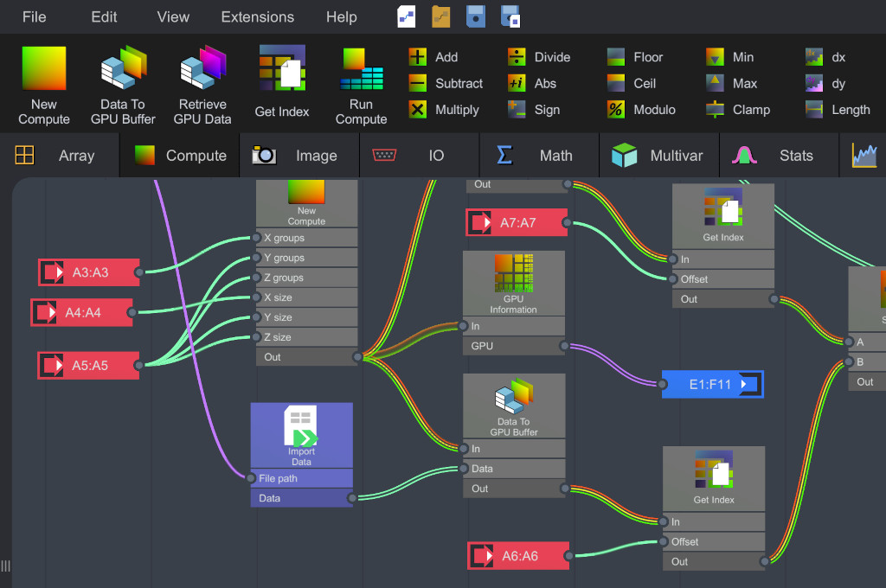Click the save-as disk icon

tap(510, 16)
